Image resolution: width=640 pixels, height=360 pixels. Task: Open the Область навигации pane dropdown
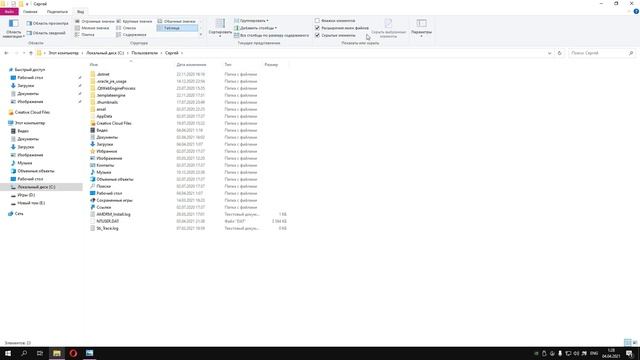pos(13,29)
